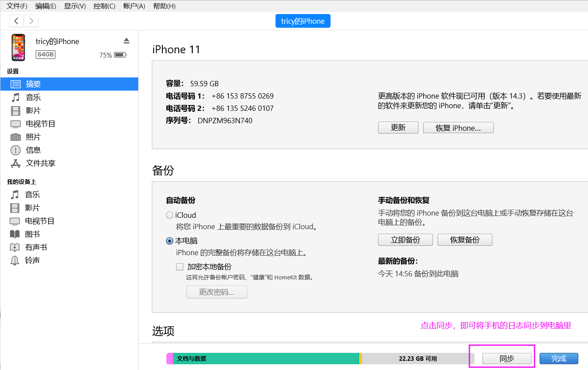This screenshot has height=370, width=588.
Task: Select the iCloud automatic backup option
Action: pos(169,215)
